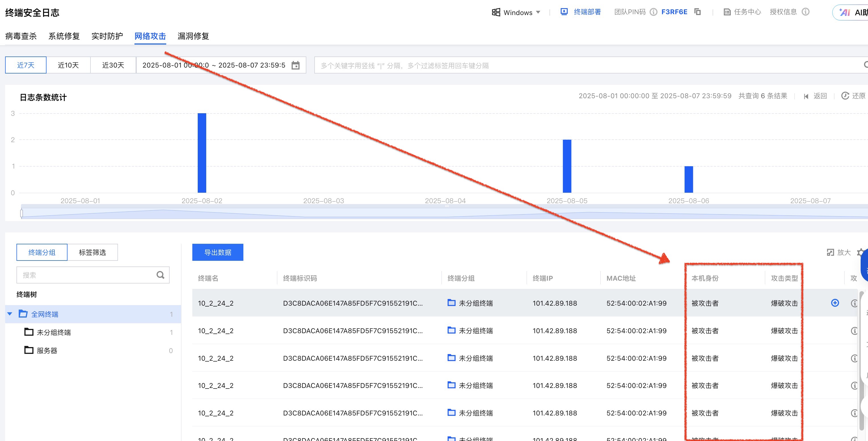Image resolution: width=868 pixels, height=441 pixels.
Task: Click the team PIN code info icon
Action: pos(653,12)
